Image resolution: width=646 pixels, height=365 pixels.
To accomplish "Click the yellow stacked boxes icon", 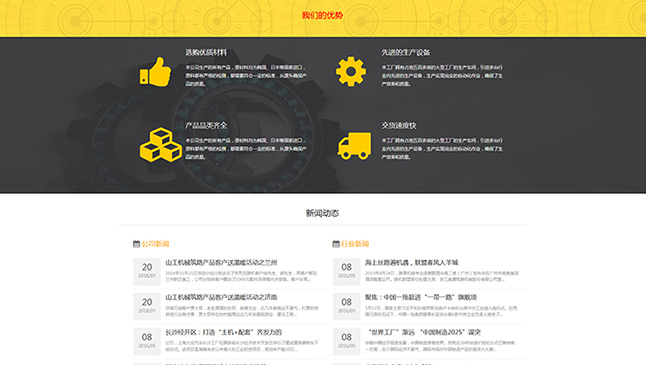I will pos(161,145).
